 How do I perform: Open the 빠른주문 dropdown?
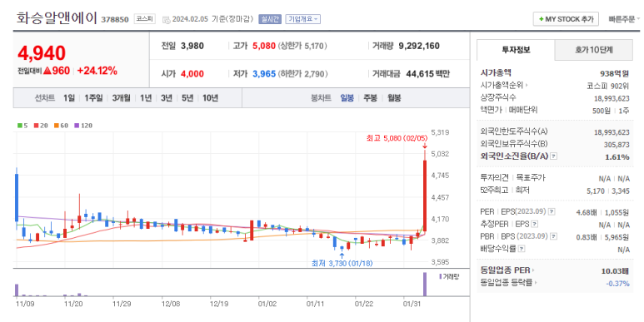tap(624, 19)
